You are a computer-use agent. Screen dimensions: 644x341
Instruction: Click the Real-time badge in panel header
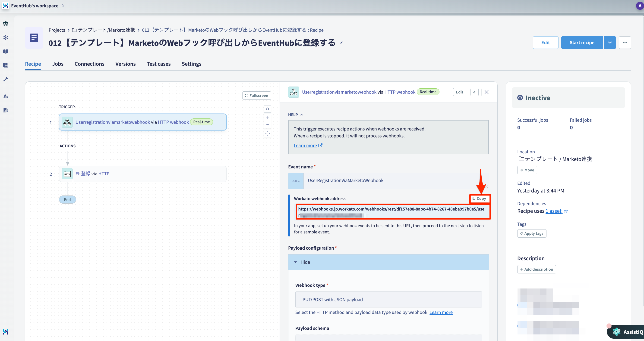point(428,92)
